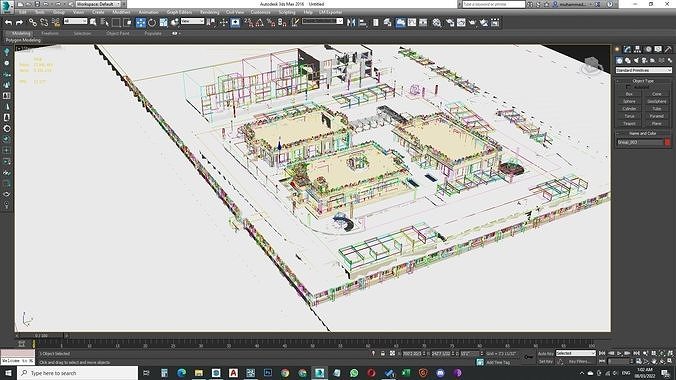Screen dimensions: 676x380
Task: Toggle the Angle Snap button
Action: 260,22
